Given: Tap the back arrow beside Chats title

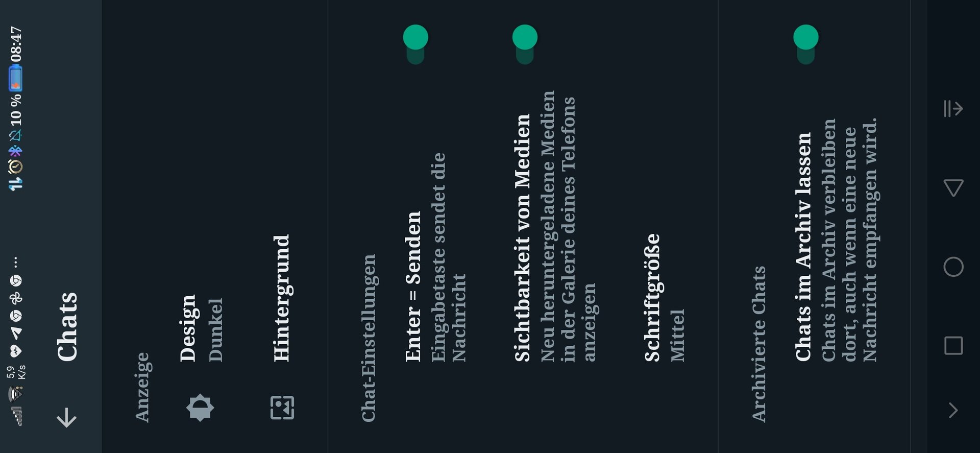Looking at the screenshot, I should tap(67, 417).
